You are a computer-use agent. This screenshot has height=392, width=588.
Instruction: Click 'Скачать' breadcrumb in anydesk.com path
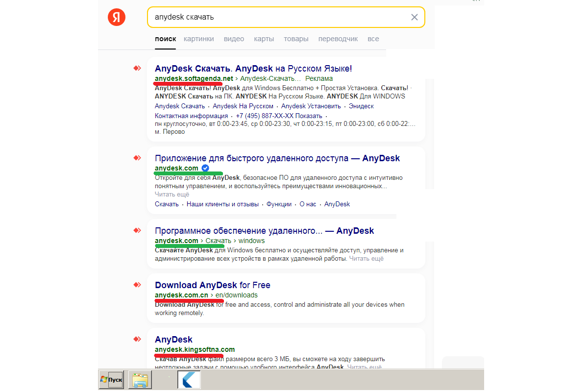click(218, 241)
